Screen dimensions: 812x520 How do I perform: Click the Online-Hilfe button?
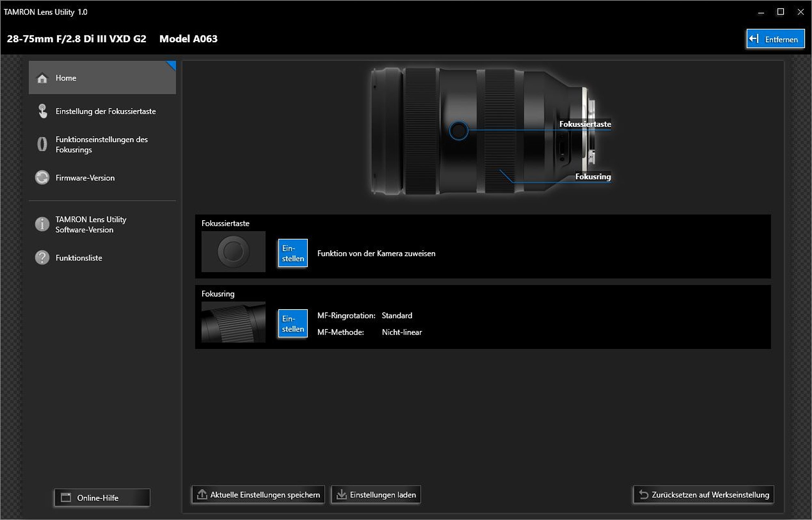tap(102, 498)
